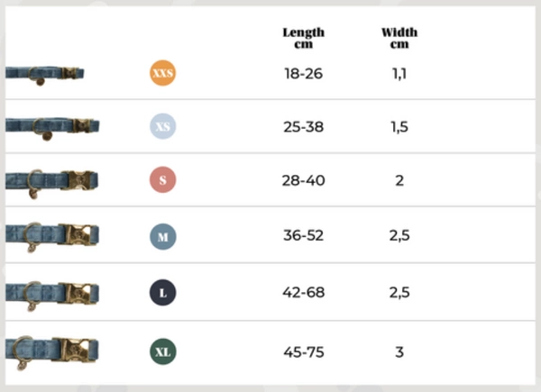Select the light blue XS size badge
This screenshot has height=392, width=541.
[x=162, y=127]
